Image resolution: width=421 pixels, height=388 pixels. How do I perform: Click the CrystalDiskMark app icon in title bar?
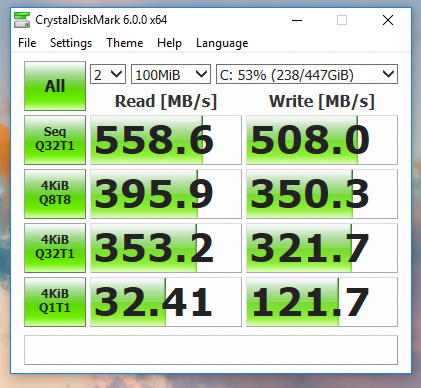pyautogui.click(x=22, y=20)
